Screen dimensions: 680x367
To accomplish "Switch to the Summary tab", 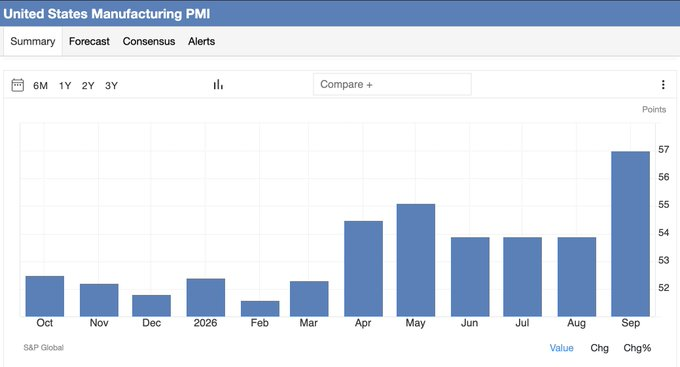I will click(33, 42).
